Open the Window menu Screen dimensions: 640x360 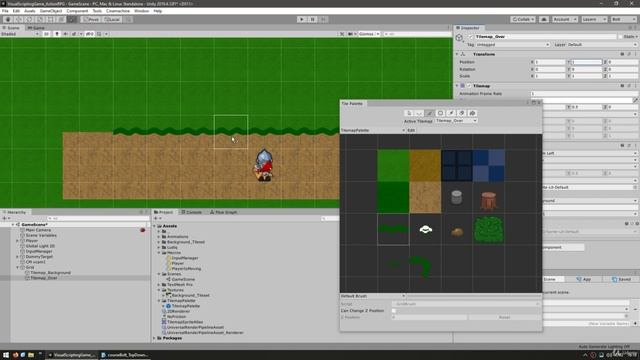141,11
